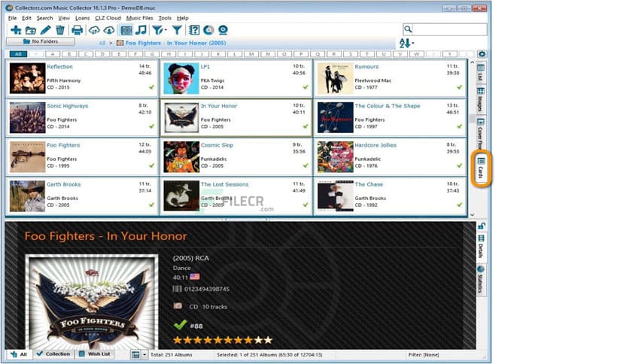Image resolution: width=629 pixels, height=364 pixels.
Task: Select the All tab at bottom
Action: [x=19, y=354]
